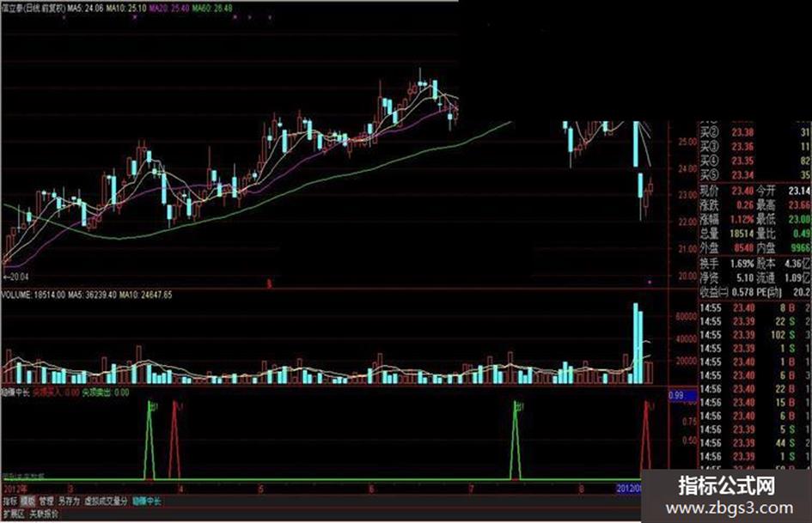Click the 22.00 price axis label
812x523 pixels.
687,222
